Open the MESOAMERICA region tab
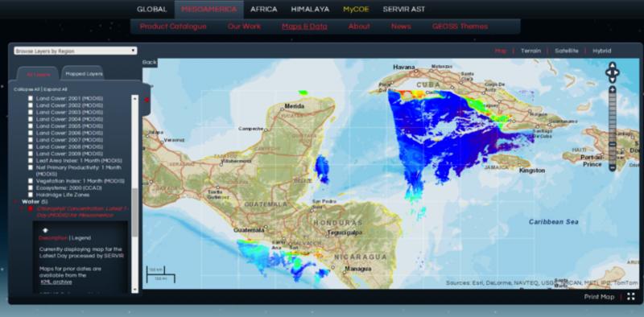The image size is (644, 317). tap(209, 9)
